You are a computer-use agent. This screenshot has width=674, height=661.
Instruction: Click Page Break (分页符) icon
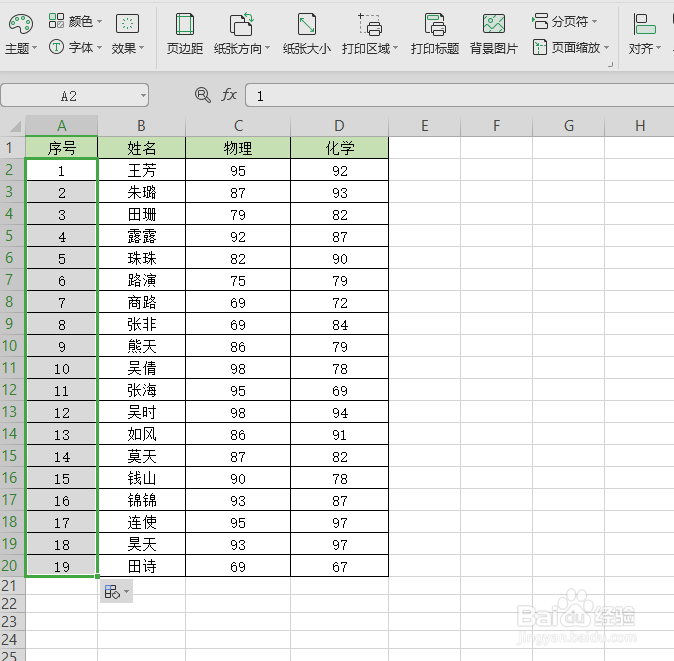click(540, 21)
